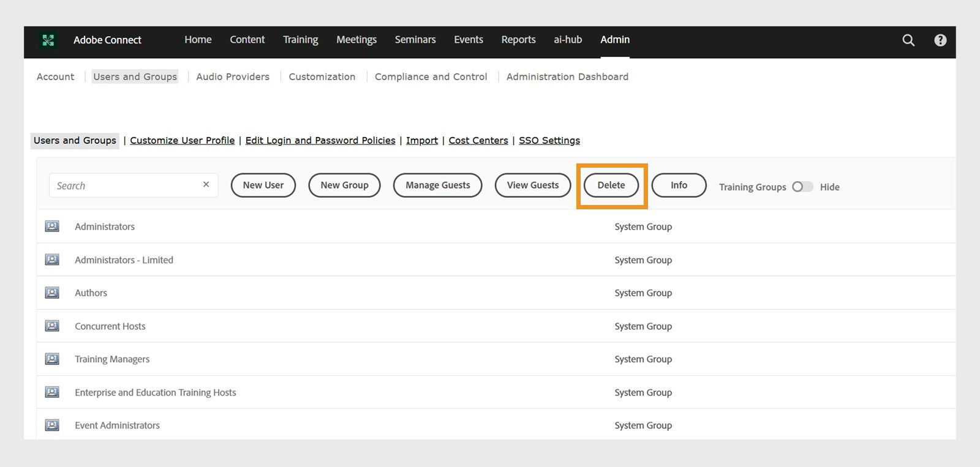Toggle the Training Groups switch

802,187
